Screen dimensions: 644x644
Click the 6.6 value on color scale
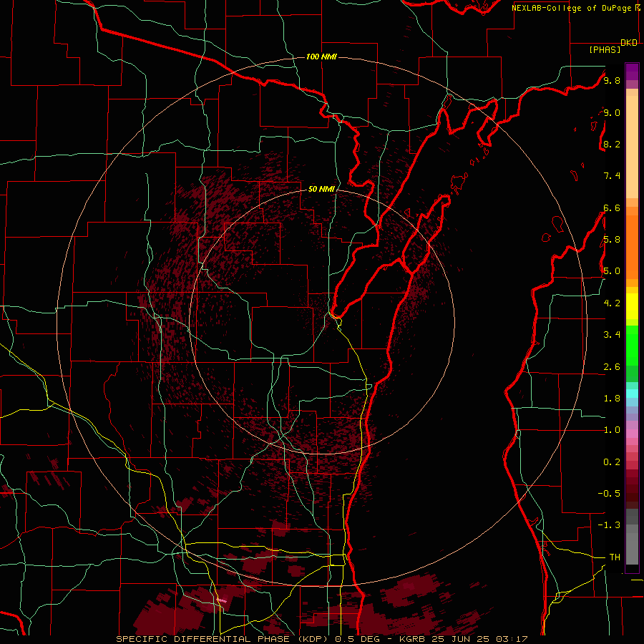point(612,208)
